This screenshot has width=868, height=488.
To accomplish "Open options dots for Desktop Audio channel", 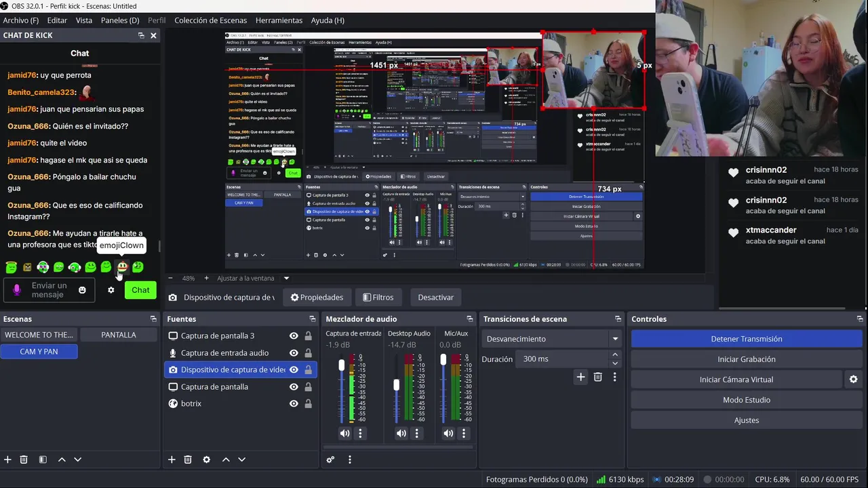I will click(x=417, y=433).
